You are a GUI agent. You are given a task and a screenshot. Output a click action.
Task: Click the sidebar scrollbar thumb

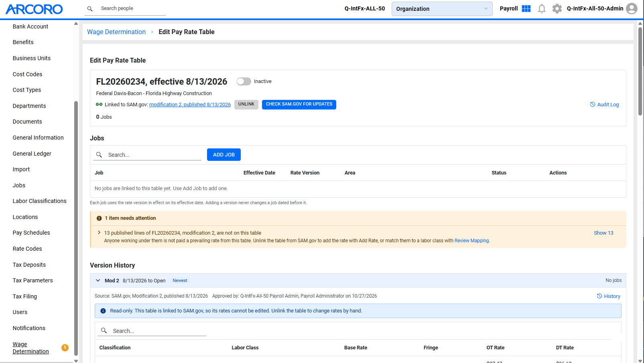click(76, 229)
